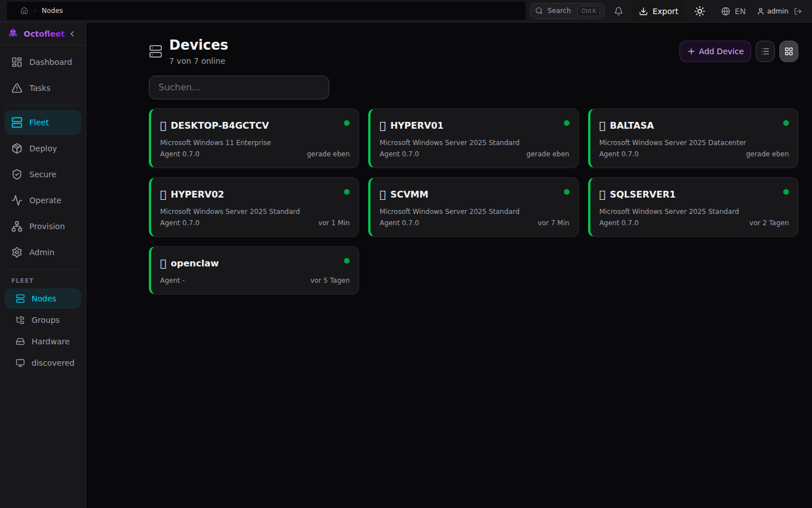
Task: Switch to the Tasks section
Action: click(39, 88)
